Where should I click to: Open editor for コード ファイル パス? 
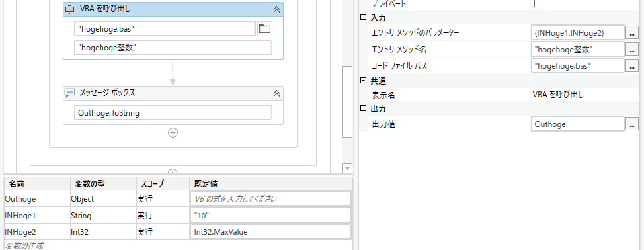point(631,65)
